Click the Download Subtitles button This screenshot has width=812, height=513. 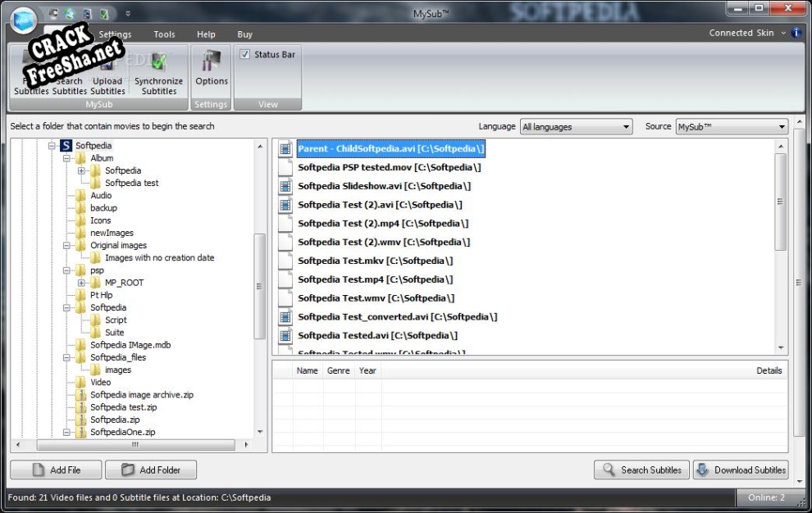tap(741, 470)
